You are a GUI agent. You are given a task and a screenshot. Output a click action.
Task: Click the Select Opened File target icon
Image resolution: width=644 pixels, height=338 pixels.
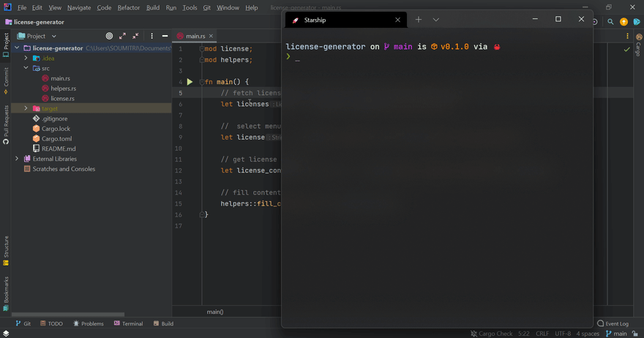109,36
